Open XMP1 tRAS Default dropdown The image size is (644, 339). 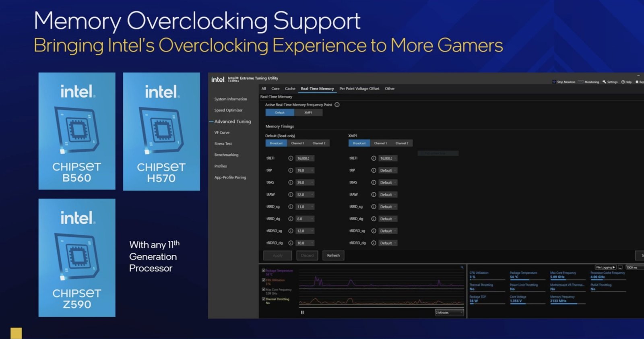(388, 182)
